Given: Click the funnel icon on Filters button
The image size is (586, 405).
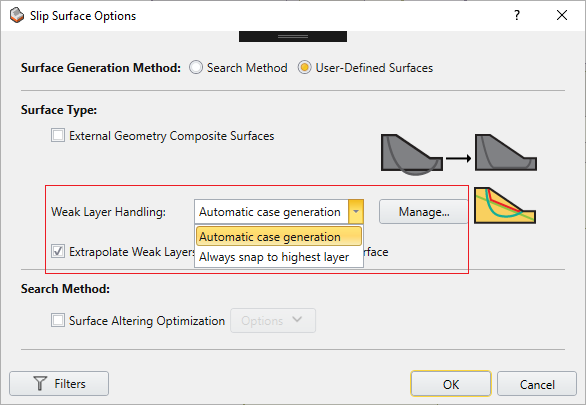Looking at the screenshot, I should tap(40, 384).
